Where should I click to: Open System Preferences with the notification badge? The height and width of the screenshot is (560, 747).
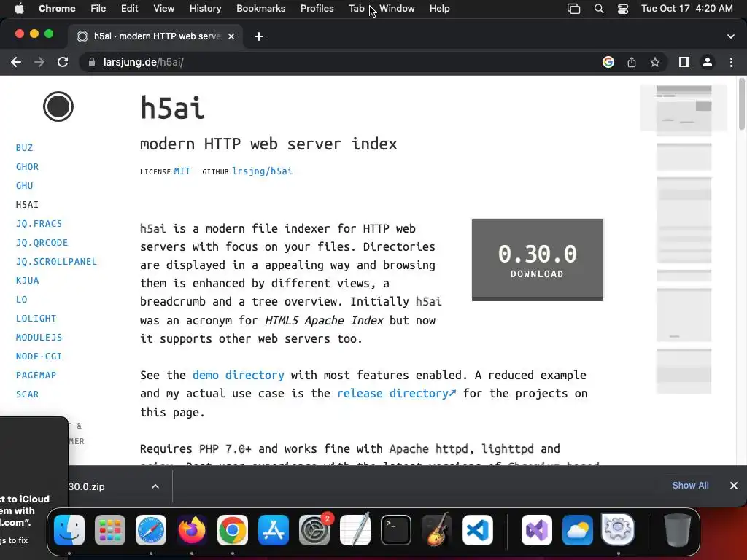[314, 530]
